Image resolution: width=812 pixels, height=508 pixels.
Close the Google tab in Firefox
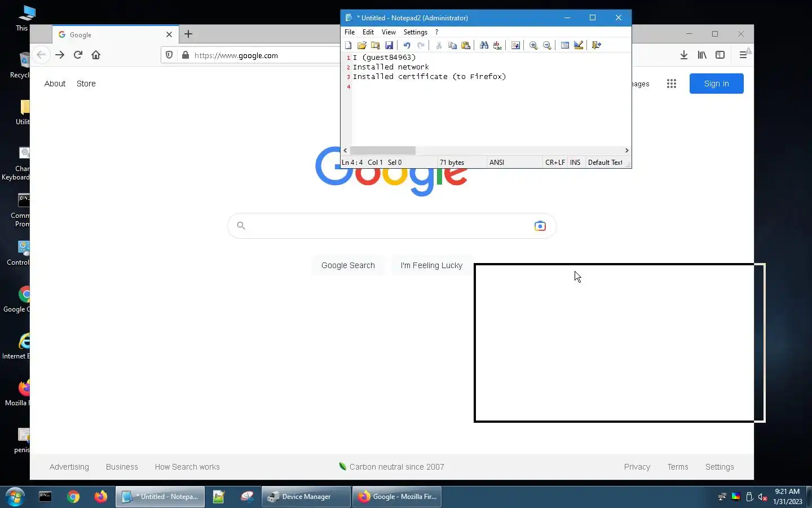[169, 34]
